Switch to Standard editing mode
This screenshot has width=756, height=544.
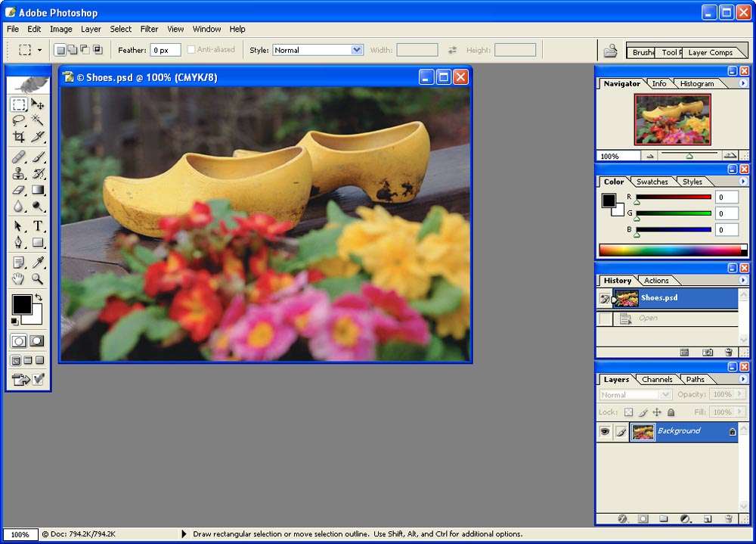[x=19, y=341]
